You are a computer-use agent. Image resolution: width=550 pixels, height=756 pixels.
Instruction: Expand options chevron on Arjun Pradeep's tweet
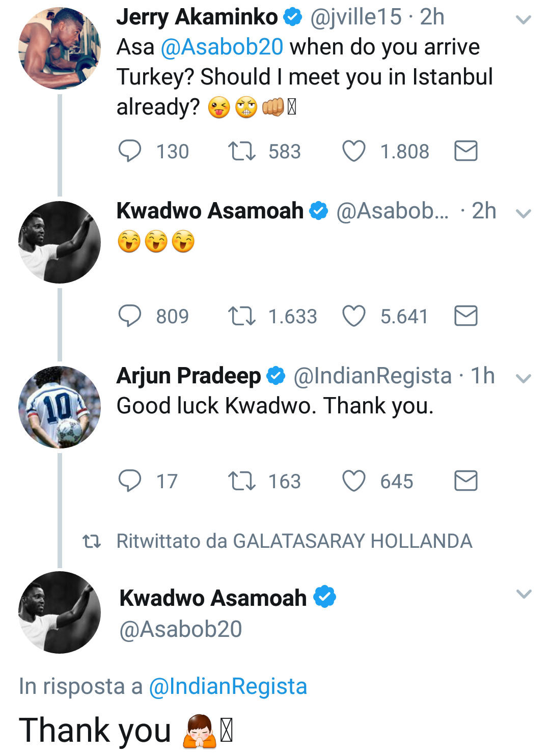click(x=524, y=378)
